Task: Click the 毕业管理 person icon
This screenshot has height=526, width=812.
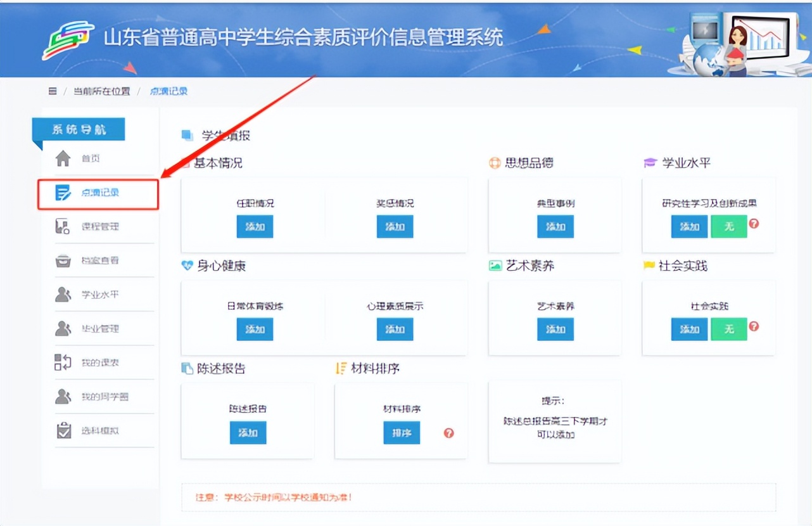Action: pos(63,329)
